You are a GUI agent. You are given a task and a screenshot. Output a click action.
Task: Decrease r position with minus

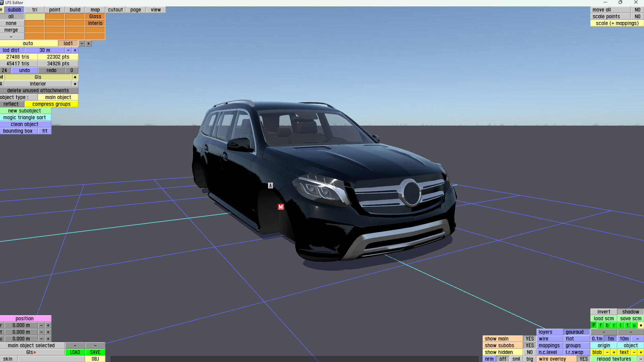[x=41, y=325]
